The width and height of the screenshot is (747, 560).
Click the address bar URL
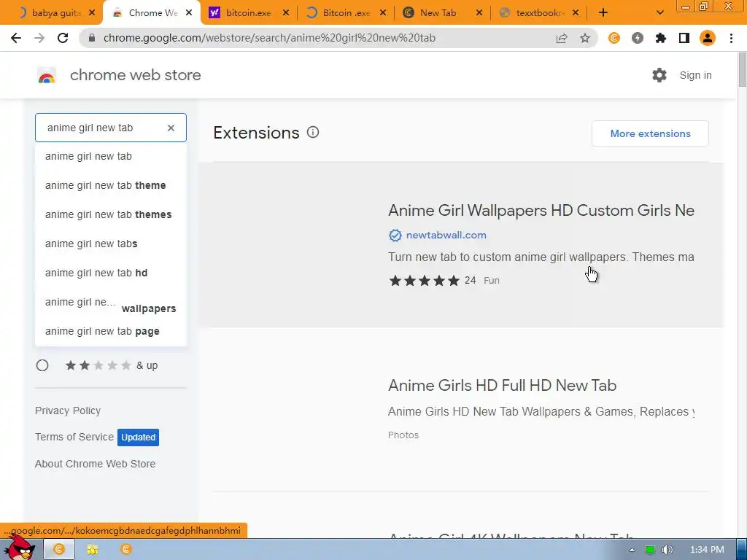click(x=269, y=38)
